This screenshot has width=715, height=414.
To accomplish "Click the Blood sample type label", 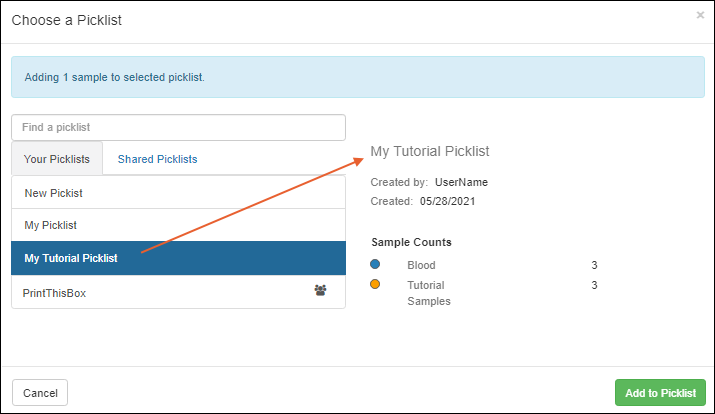I will pyautogui.click(x=421, y=266).
